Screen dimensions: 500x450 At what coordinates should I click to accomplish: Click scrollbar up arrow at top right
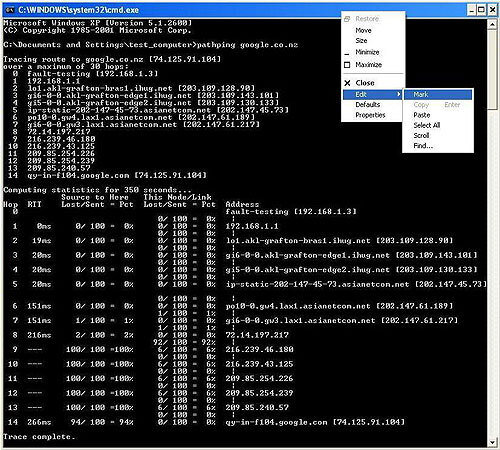coord(492,24)
